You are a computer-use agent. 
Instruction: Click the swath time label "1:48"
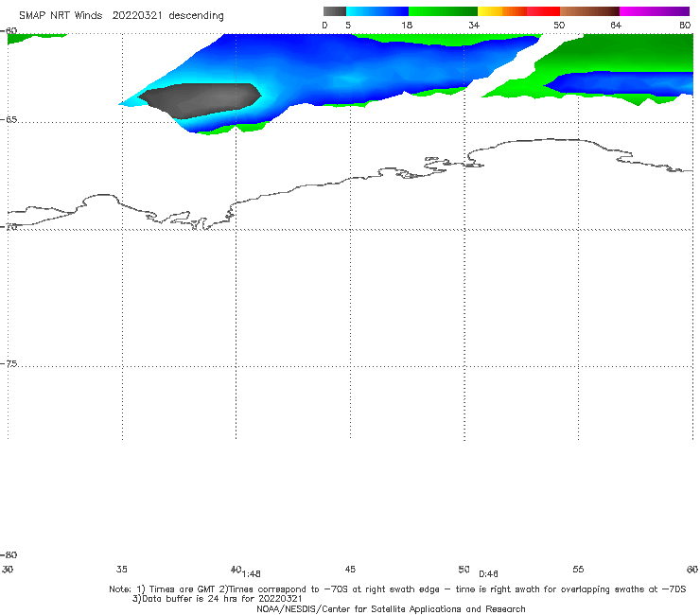tap(252, 574)
